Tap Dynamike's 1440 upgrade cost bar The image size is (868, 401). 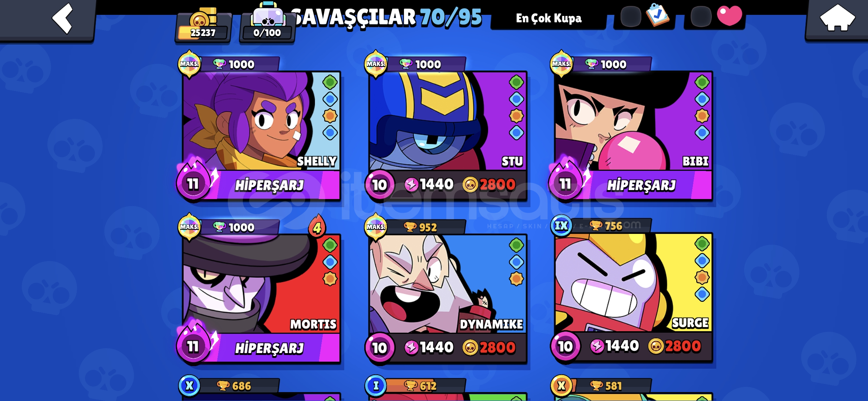[459, 348]
